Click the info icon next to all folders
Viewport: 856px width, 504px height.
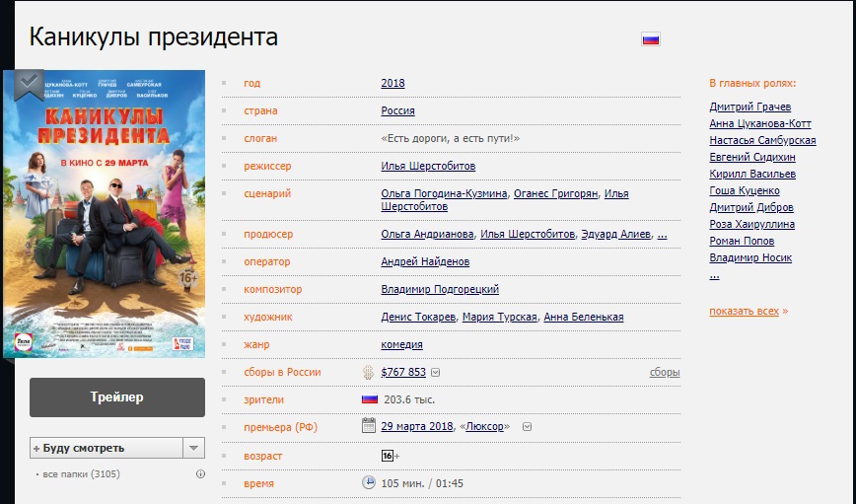pos(200,474)
